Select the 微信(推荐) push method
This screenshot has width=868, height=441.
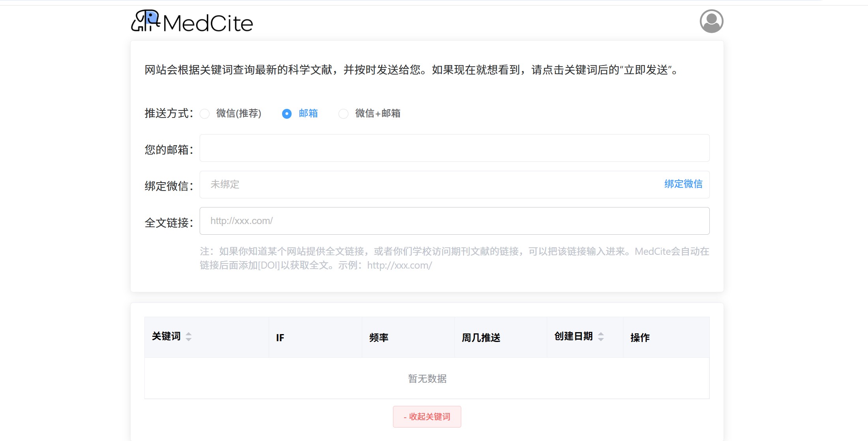pos(205,114)
